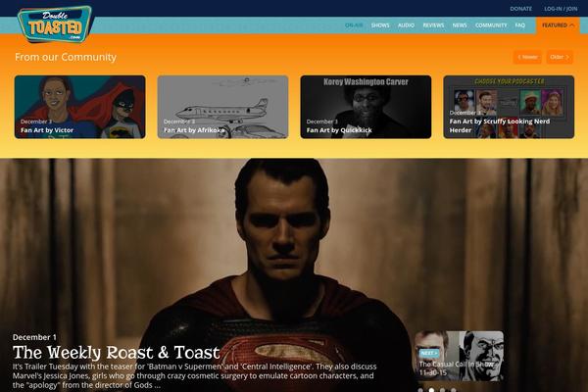Viewport: 588px width, 392px height.
Task: Collapse the Featured dropdown tab
Action: [558, 25]
